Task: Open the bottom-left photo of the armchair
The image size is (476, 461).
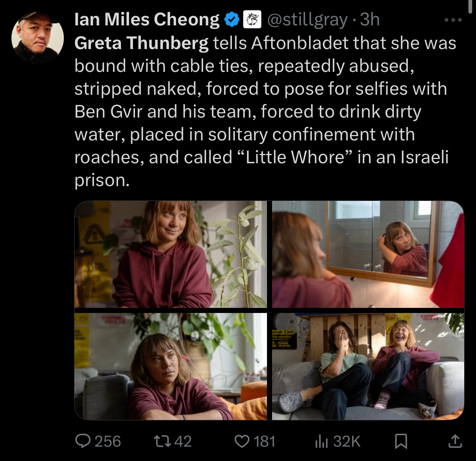Action: 171,366
